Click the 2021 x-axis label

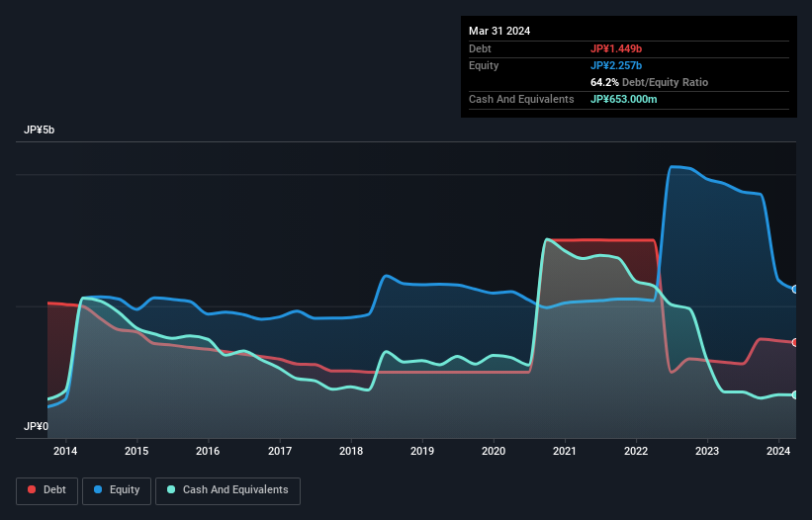point(565,451)
